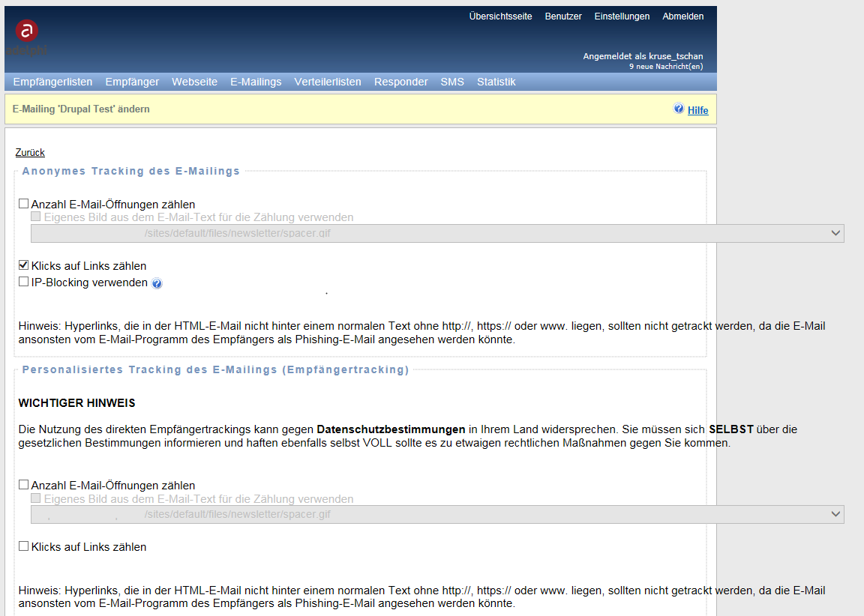Uncheck anonymous Klicks auf Links zählen
The image size is (864, 616).
click(x=24, y=265)
